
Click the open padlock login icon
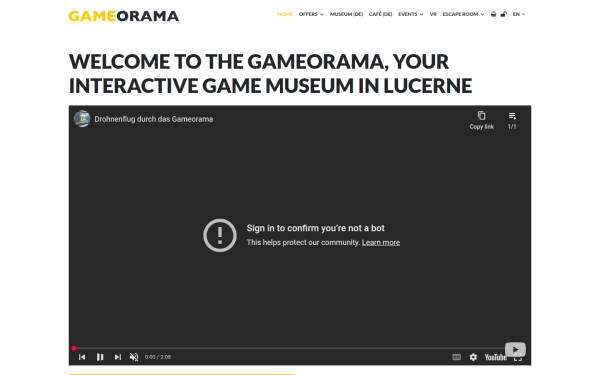pos(504,14)
